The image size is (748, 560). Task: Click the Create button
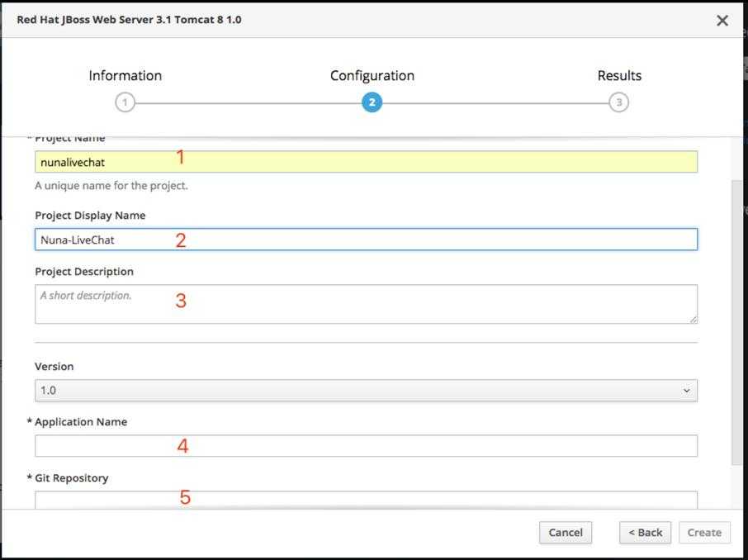click(x=704, y=532)
